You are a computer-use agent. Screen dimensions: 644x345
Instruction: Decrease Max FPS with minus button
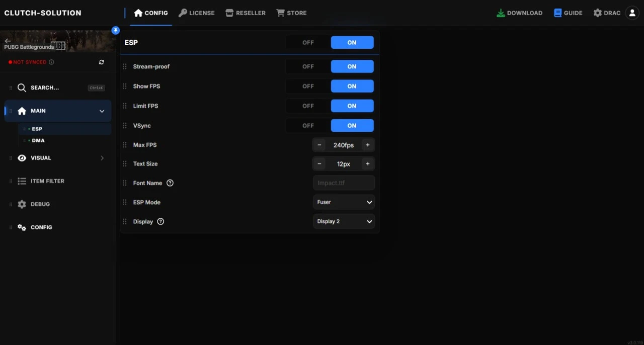click(319, 145)
